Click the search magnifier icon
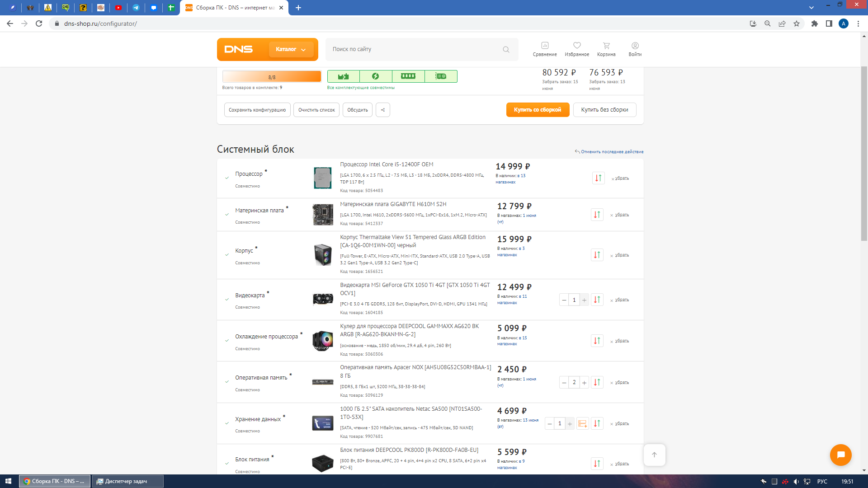 [506, 49]
